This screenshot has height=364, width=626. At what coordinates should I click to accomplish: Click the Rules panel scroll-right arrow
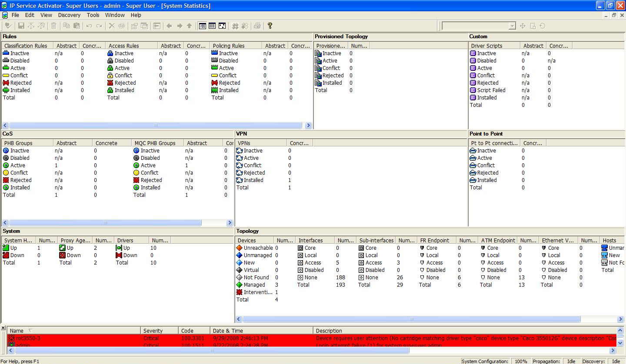308,126
